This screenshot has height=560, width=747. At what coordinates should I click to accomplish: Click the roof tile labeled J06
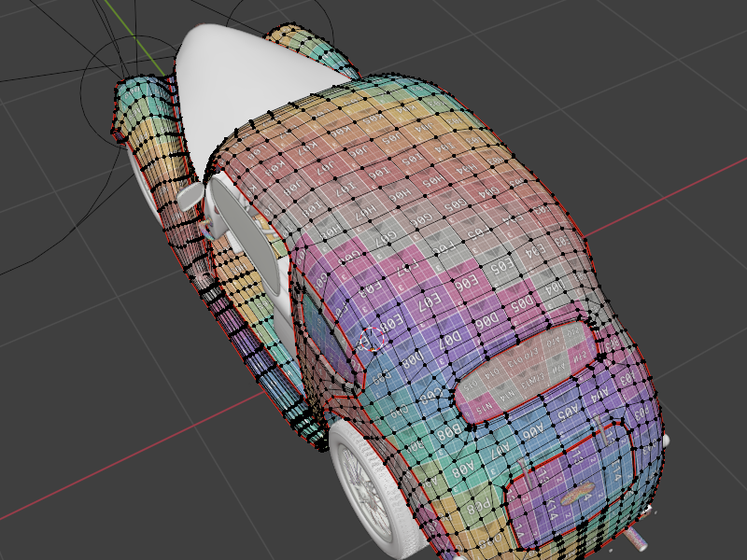(x=360, y=152)
